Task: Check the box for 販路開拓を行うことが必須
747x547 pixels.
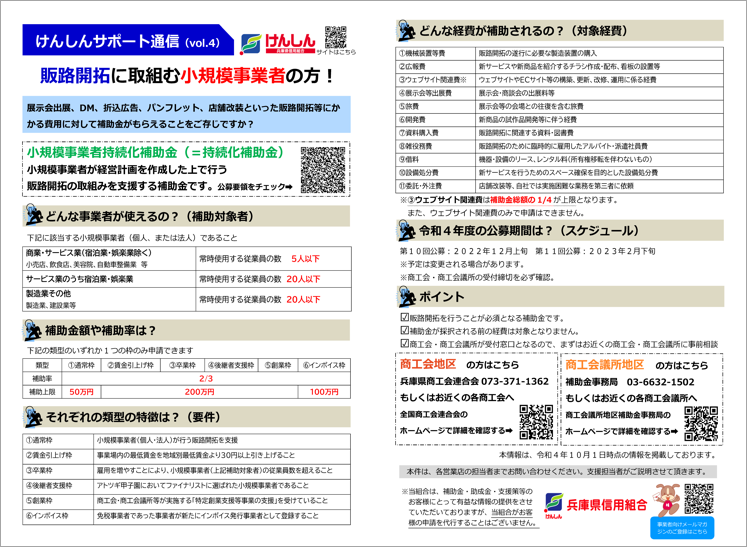Action: [x=404, y=317]
